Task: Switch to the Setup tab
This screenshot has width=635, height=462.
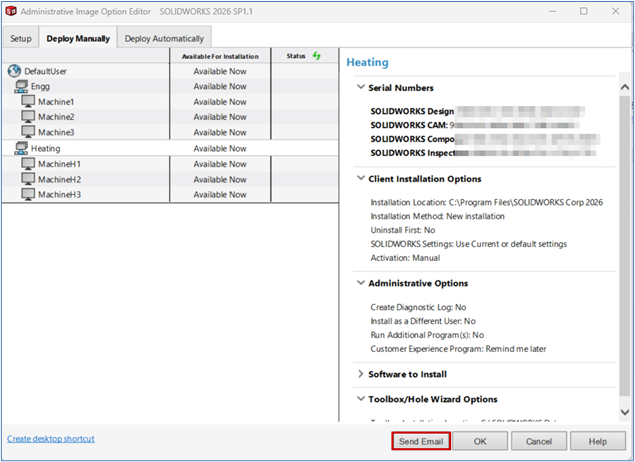Action: (21, 38)
